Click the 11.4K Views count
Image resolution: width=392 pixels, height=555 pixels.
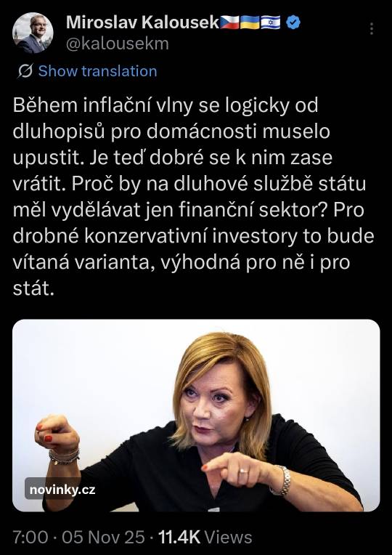click(205, 537)
